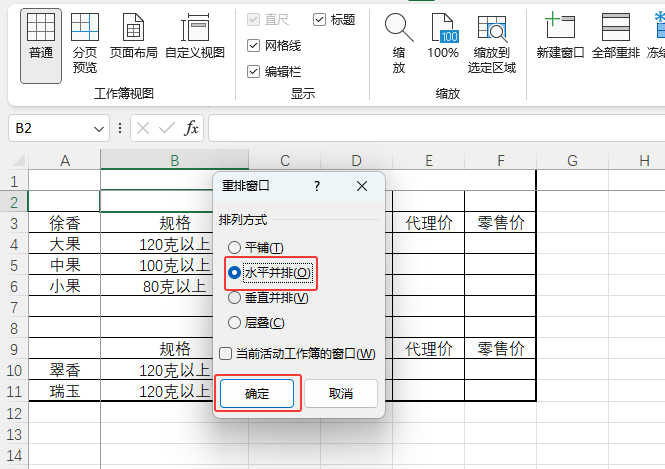Click the three-dot handle beside Name Box
665x469 pixels.
120,128
